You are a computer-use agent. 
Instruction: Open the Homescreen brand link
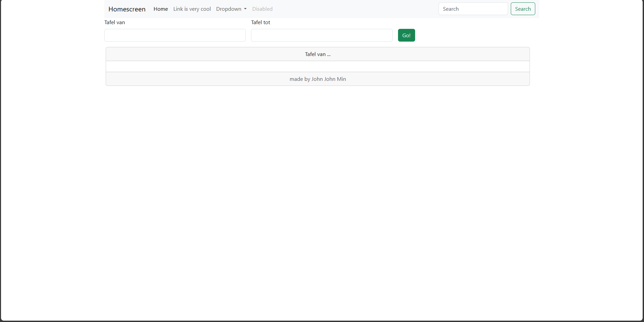(127, 9)
